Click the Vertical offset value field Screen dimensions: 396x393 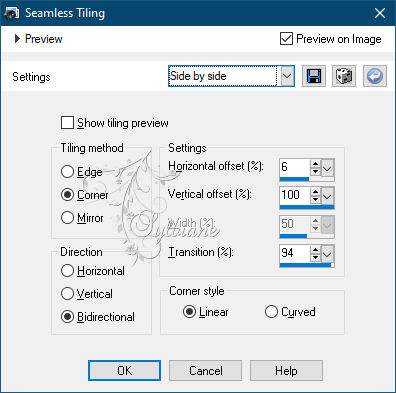(x=295, y=195)
